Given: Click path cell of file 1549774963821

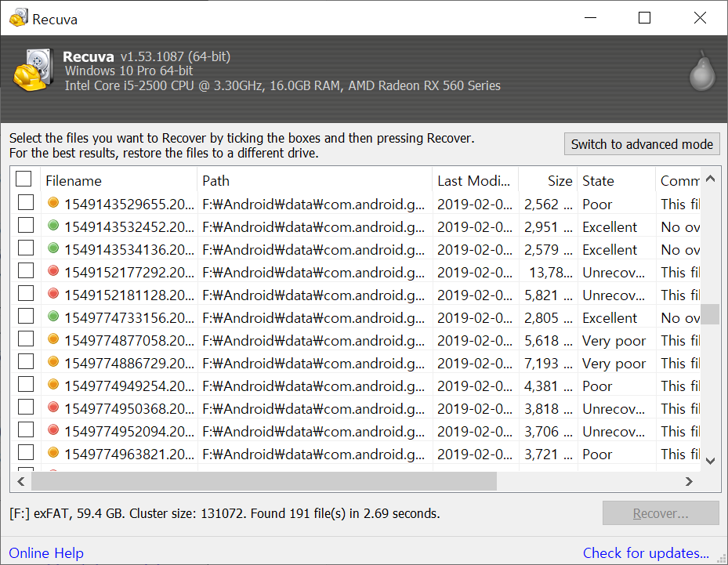Looking at the screenshot, I should pos(313,454).
